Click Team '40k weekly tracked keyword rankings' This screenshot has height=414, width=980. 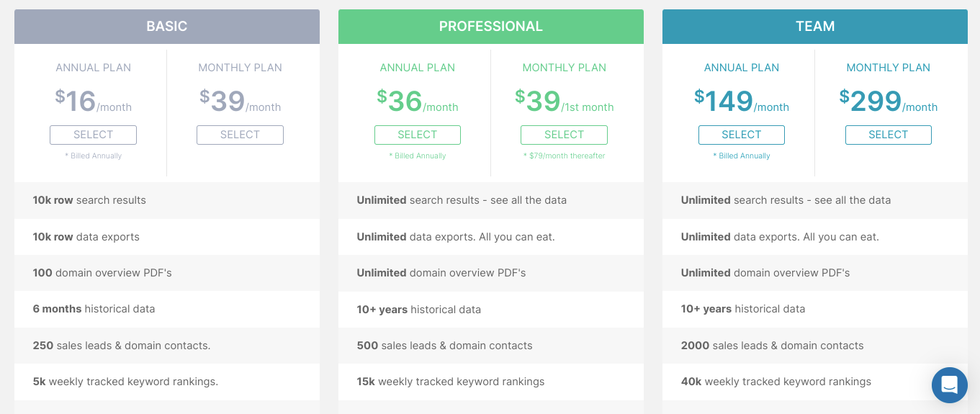click(x=776, y=382)
